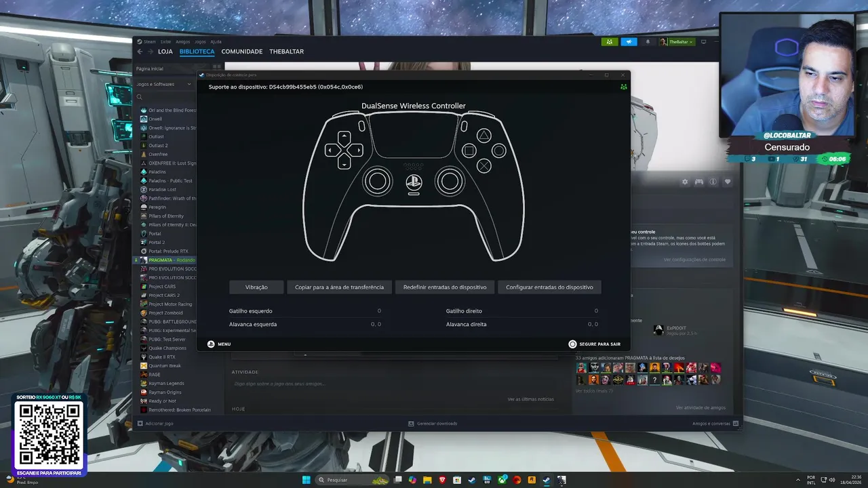
Task: Click library search magnifier icon
Action: point(140,97)
